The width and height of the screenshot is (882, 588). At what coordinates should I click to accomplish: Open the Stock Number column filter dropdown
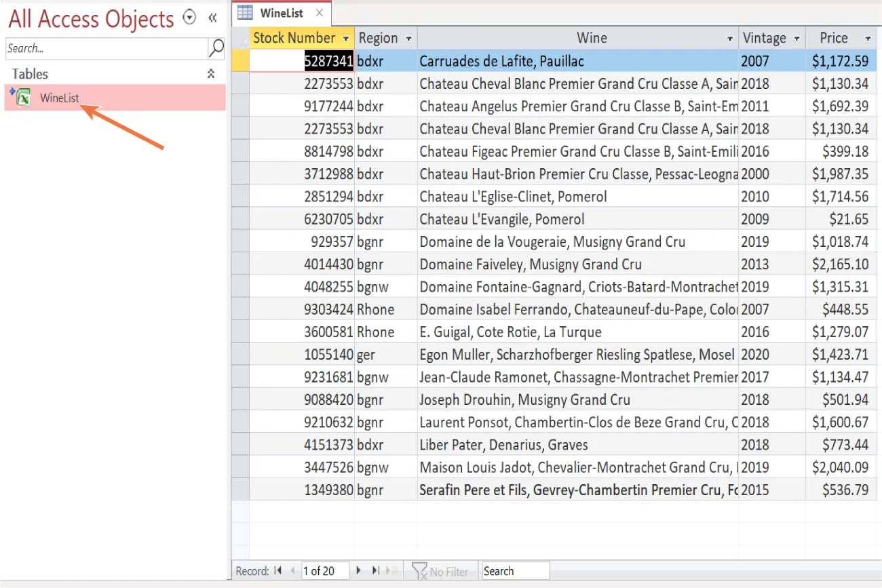point(346,38)
